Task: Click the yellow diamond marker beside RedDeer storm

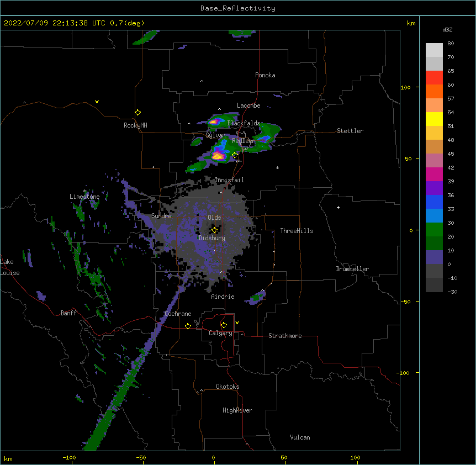Action: click(x=235, y=155)
